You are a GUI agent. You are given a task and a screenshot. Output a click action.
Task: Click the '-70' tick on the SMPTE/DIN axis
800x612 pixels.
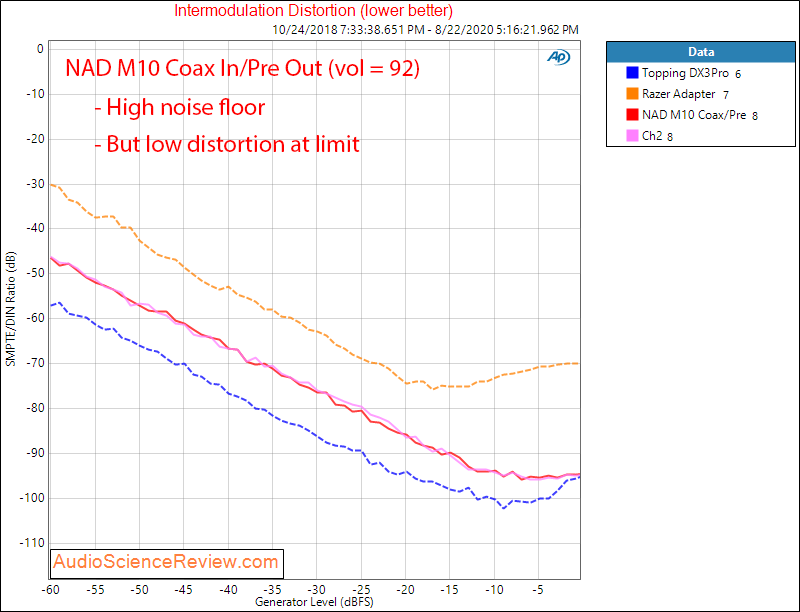tap(35, 363)
